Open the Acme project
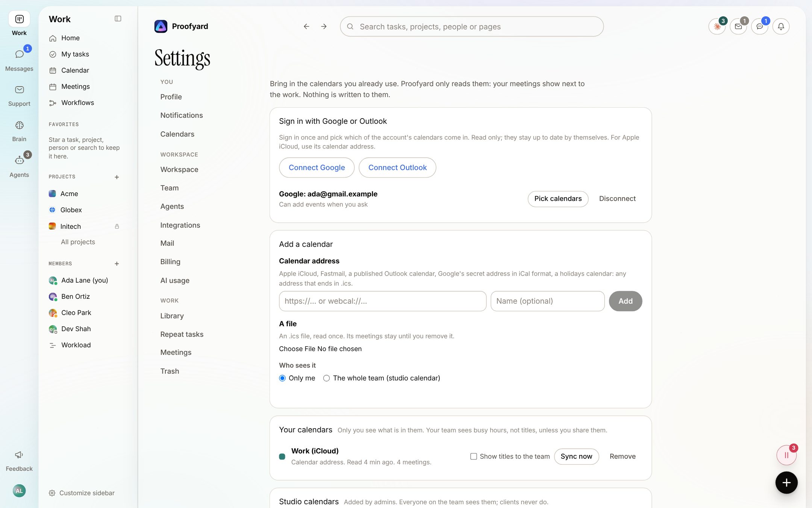This screenshot has width=812, height=508. (x=69, y=194)
